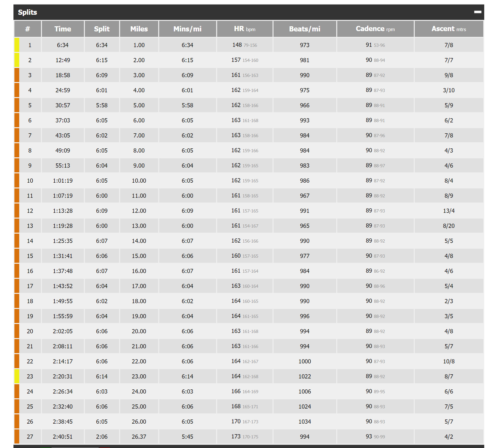Click time 1:25:35 in split 14
Viewport: 490px width, 448px height.
(63, 241)
